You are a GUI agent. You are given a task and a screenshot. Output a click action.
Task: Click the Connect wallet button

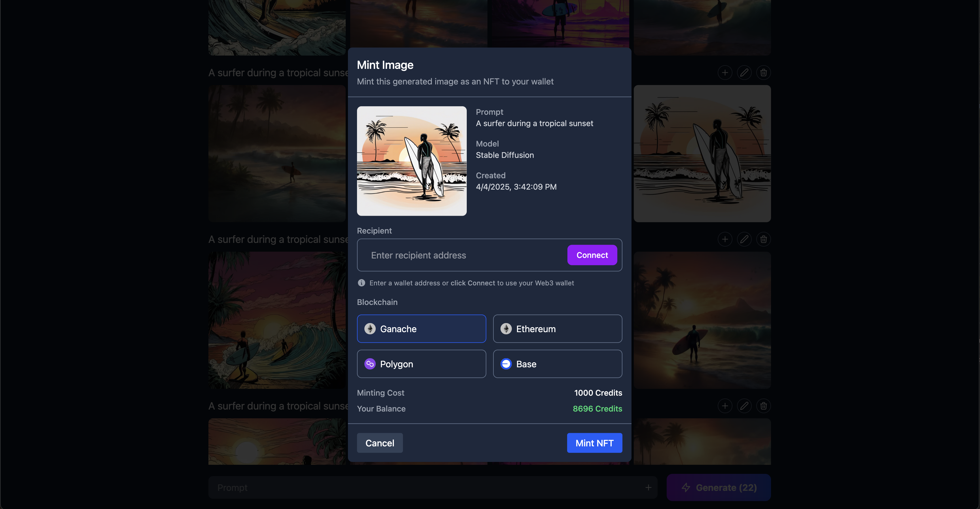coord(592,255)
